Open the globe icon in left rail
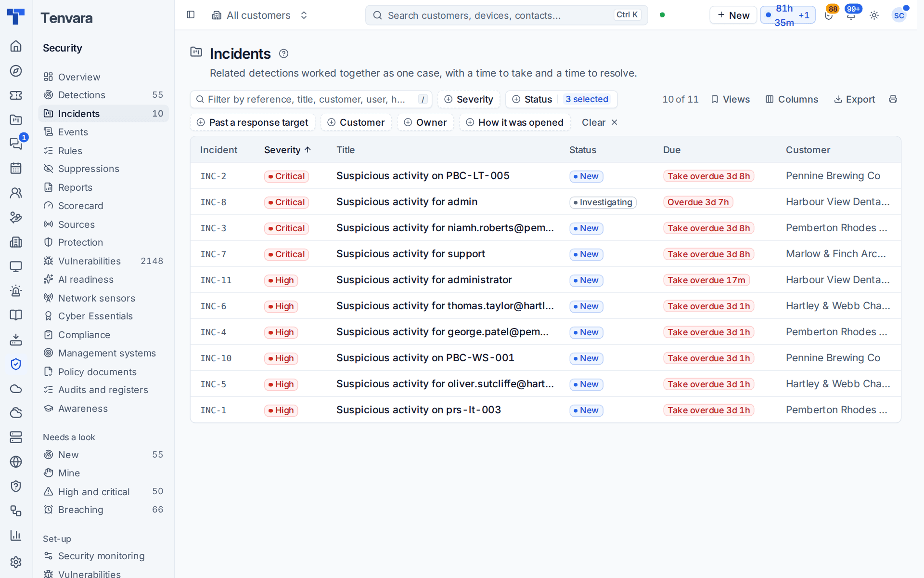This screenshot has width=924, height=578. point(16,461)
